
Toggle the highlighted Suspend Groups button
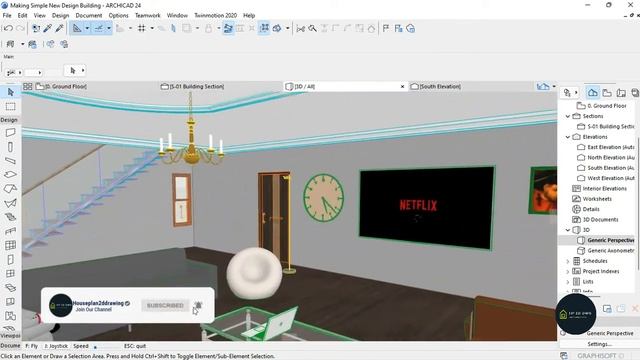tap(264, 28)
